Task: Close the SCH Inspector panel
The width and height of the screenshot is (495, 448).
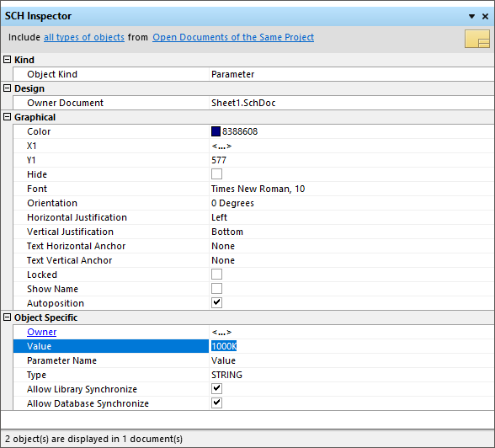Action: (485, 16)
